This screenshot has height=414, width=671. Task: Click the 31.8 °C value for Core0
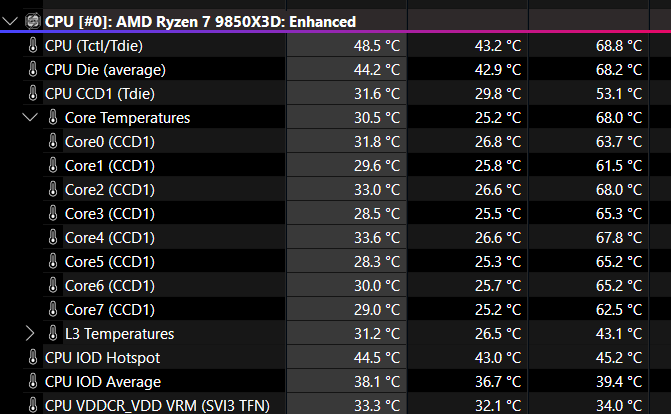[377, 142]
